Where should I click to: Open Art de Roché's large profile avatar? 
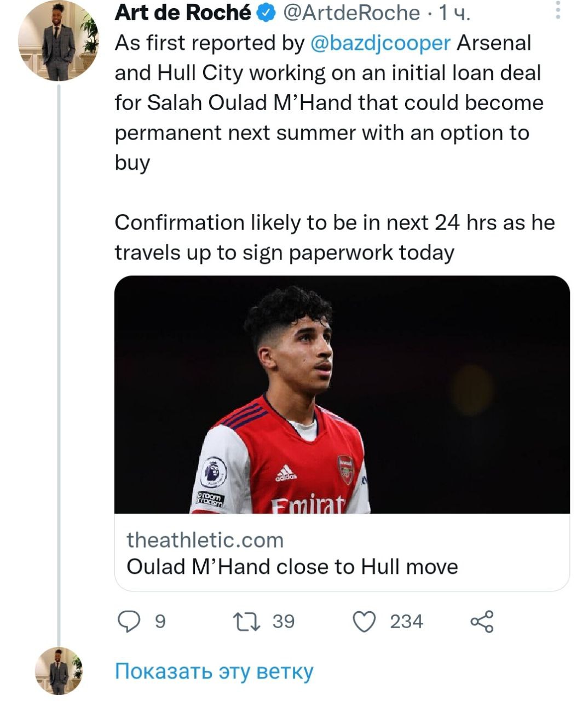(58, 41)
